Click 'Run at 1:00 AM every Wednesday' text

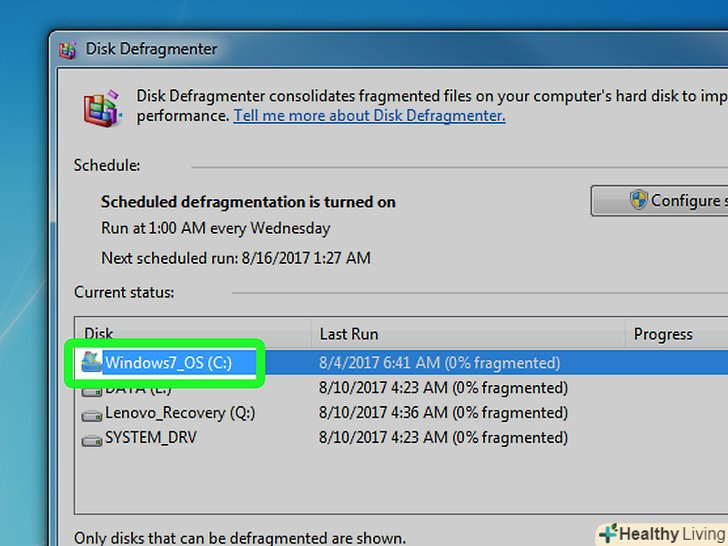pyautogui.click(x=215, y=228)
